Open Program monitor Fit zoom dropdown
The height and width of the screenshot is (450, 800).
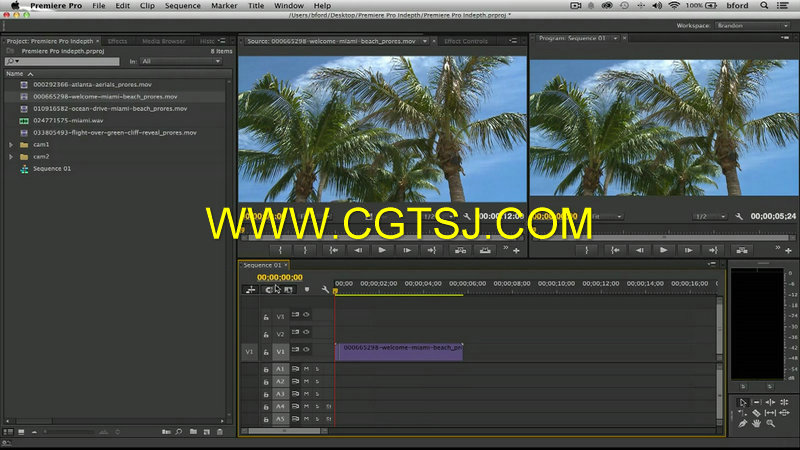coord(607,216)
